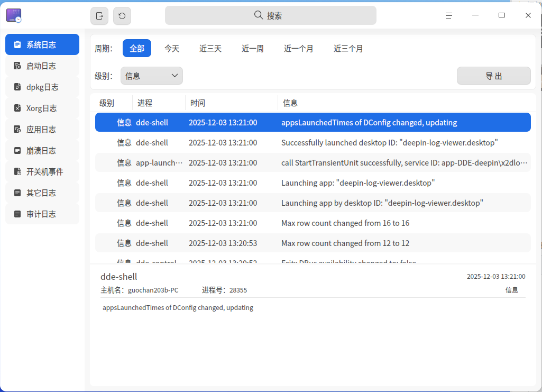Open 启动日志 in the sidebar
The image size is (542, 392).
pyautogui.click(x=42, y=66)
